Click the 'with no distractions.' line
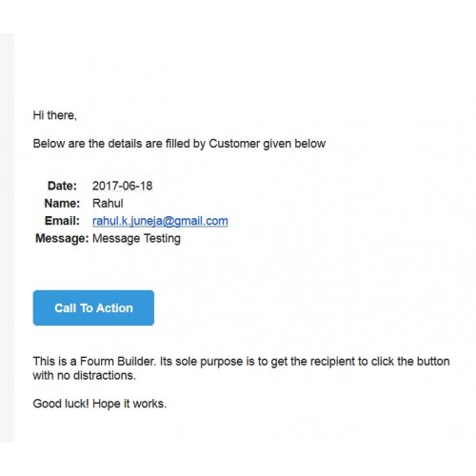 pos(85,375)
